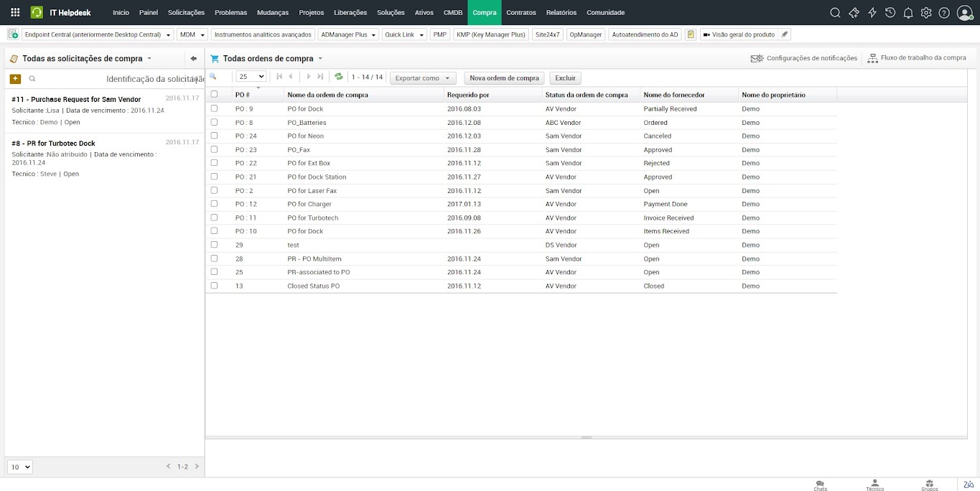The height and width of the screenshot is (491, 980).
Task: Check the PO for Neon row
Action: [214, 136]
